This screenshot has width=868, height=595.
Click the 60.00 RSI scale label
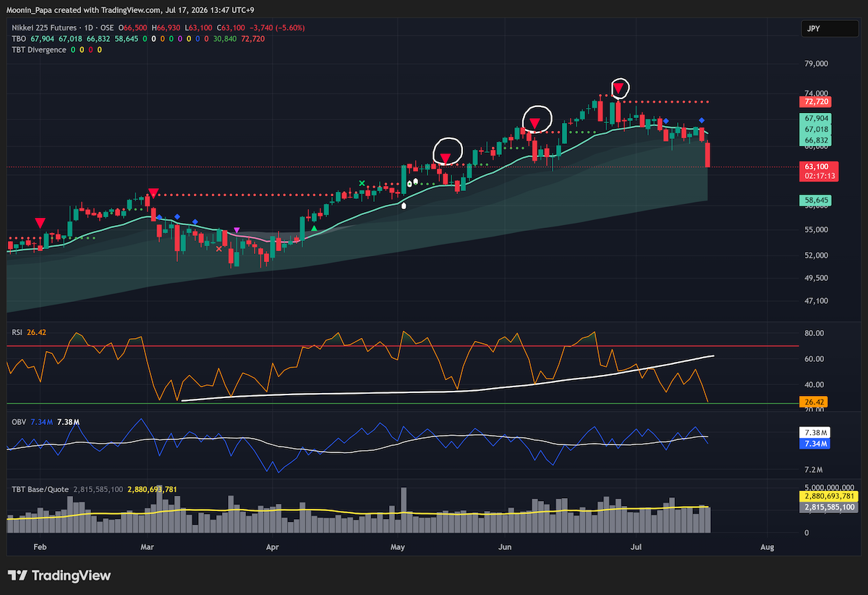814,359
